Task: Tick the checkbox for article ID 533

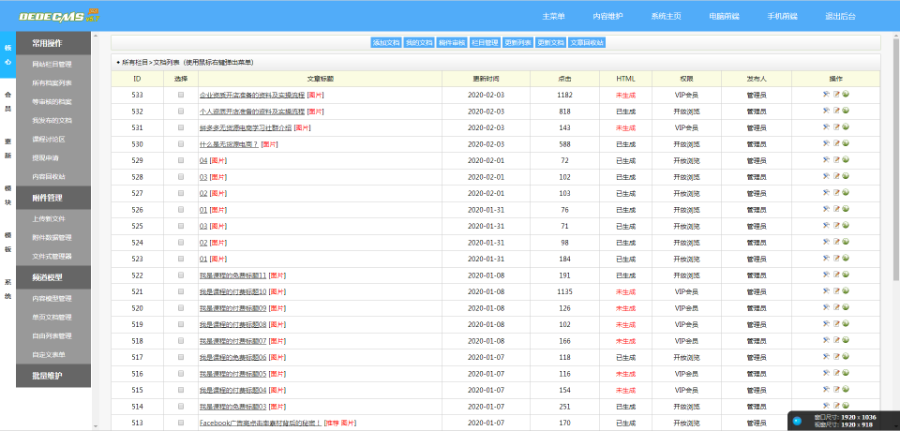Action: pyautogui.click(x=181, y=95)
